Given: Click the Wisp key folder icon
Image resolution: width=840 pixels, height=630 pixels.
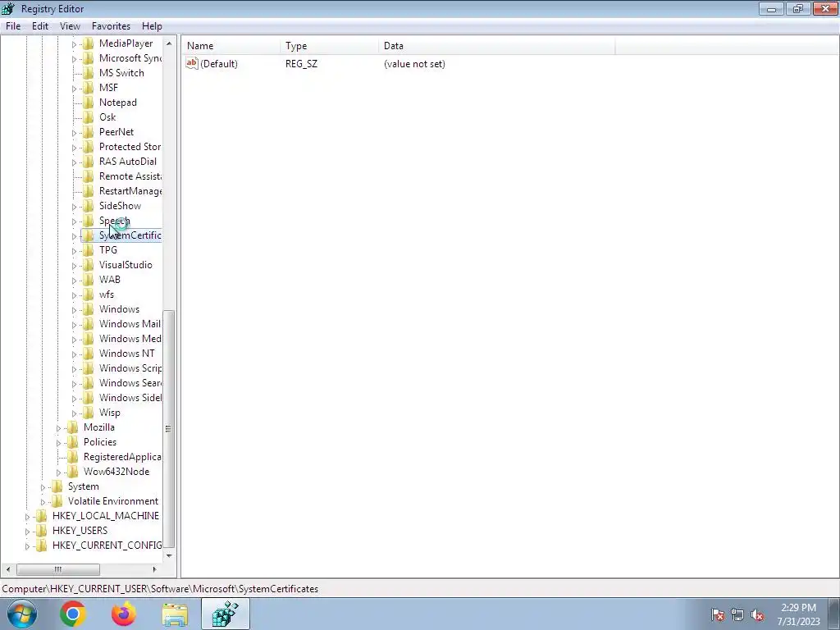Looking at the screenshot, I should coord(89,413).
